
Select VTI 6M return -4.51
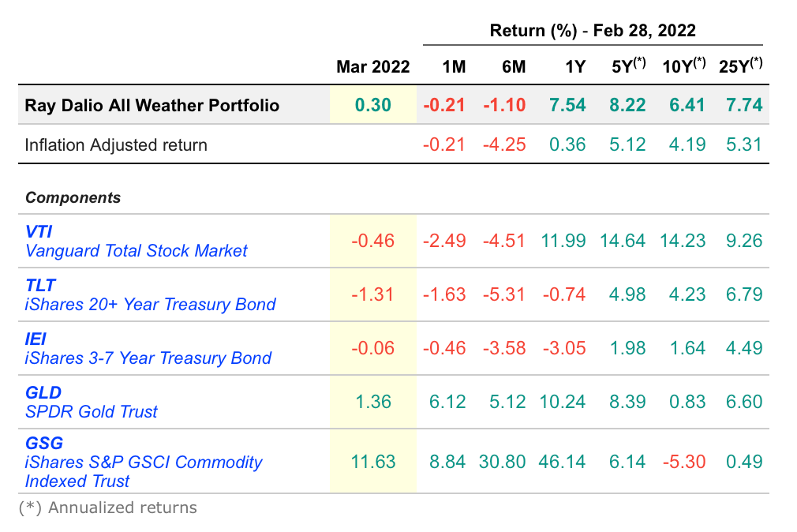(x=504, y=241)
